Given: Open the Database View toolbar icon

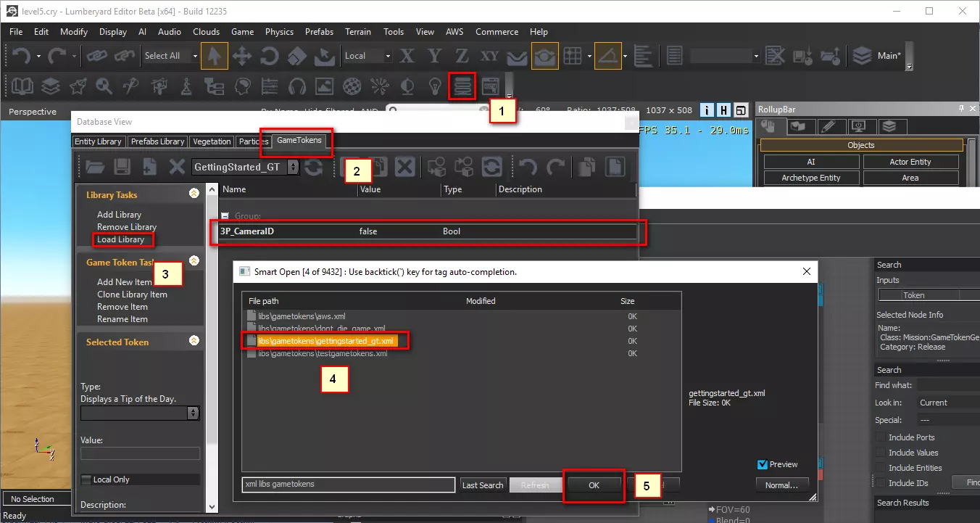Looking at the screenshot, I should [x=462, y=86].
